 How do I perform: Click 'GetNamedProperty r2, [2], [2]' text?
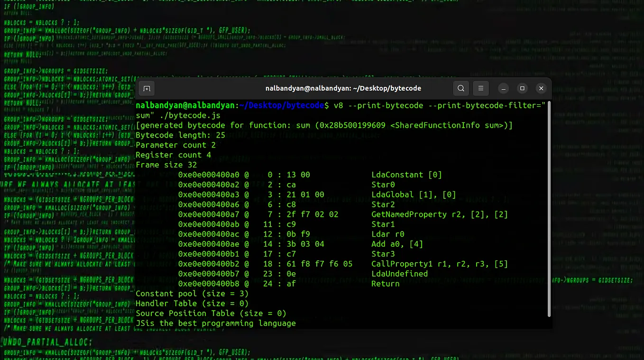440,214
